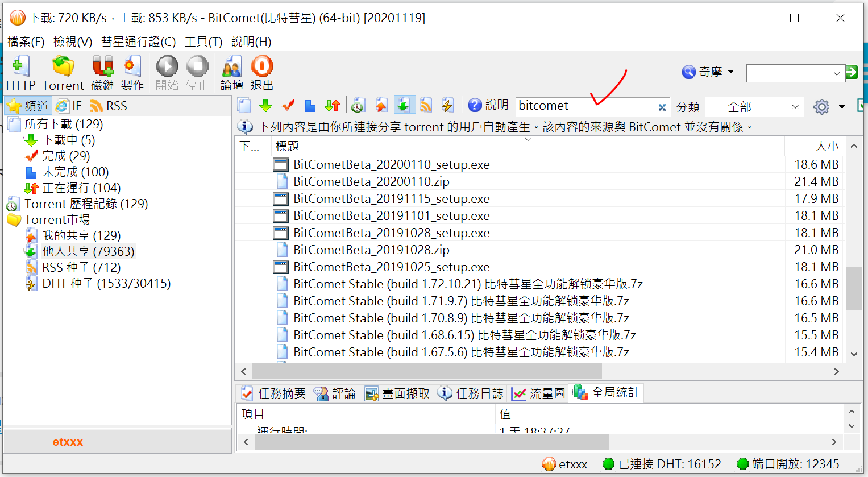Add a magnet link (磁鏈) task
Image resolution: width=868 pixels, height=477 pixels.
pyautogui.click(x=102, y=73)
